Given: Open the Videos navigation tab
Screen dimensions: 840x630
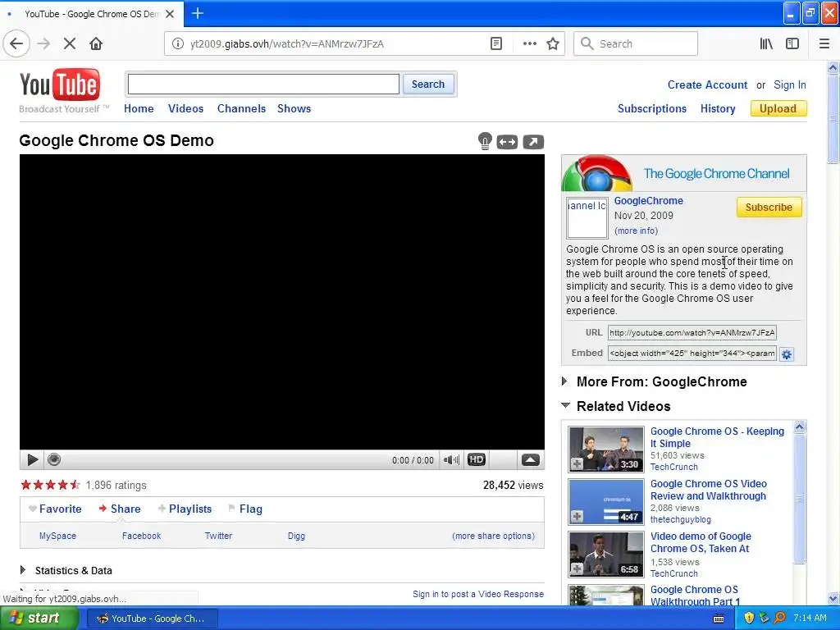Looking at the screenshot, I should (x=186, y=108).
